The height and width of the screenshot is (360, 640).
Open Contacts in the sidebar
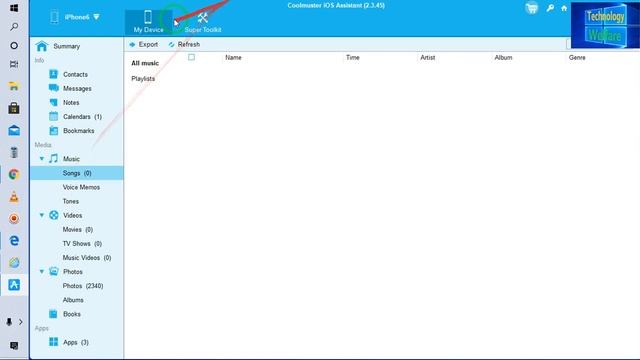76,74
